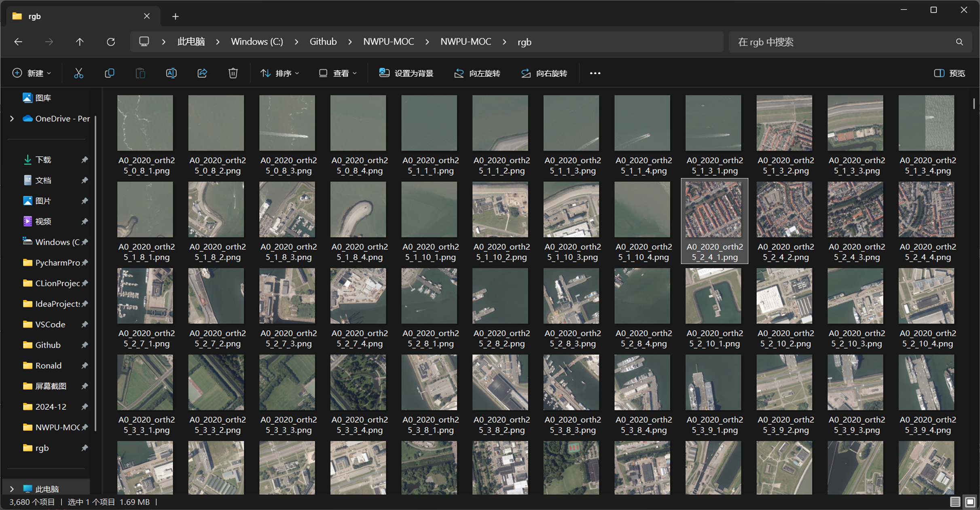Image resolution: width=980 pixels, height=510 pixels.
Task: Select thumbnail A0_2020_orth25_3_3_2.png
Action: (216, 383)
